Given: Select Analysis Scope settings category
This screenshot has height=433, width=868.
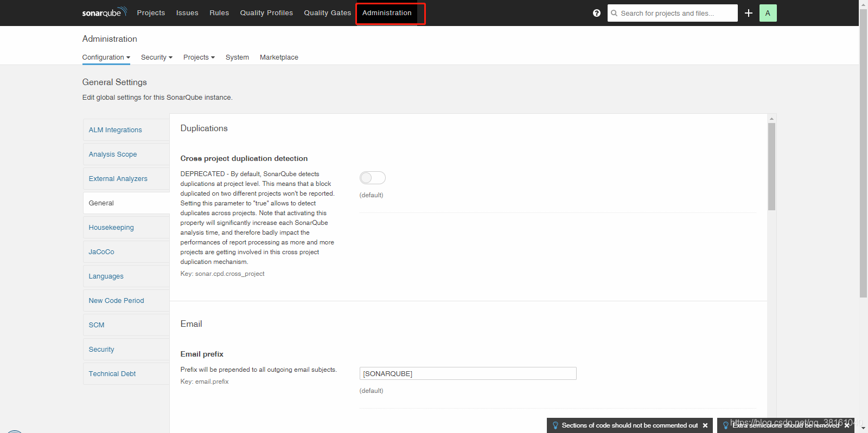Looking at the screenshot, I should pos(126,154).
